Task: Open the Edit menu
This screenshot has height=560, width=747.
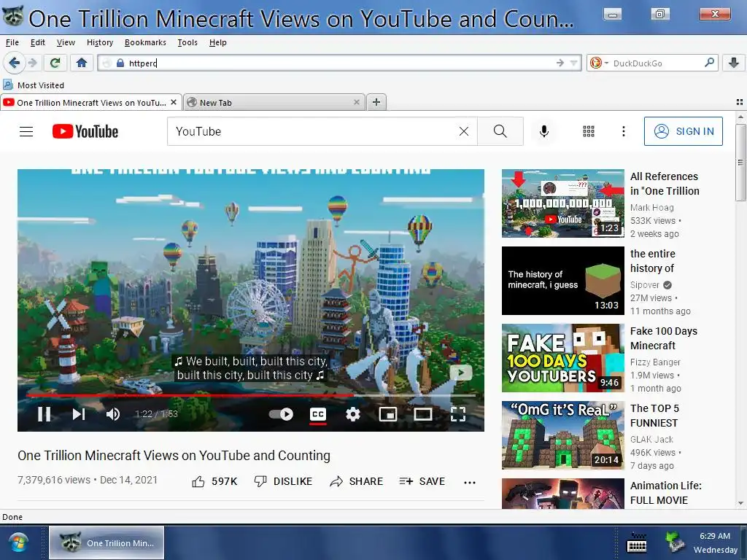Action: point(38,42)
